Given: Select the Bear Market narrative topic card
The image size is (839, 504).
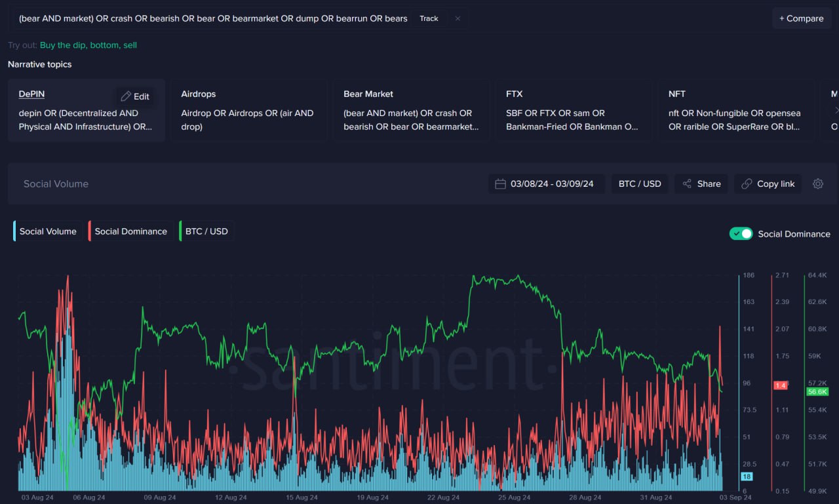Looking at the screenshot, I should click(412, 110).
